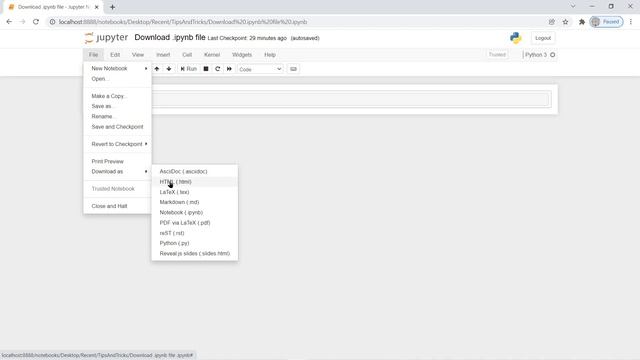Click the Python logo icon

tap(516, 38)
